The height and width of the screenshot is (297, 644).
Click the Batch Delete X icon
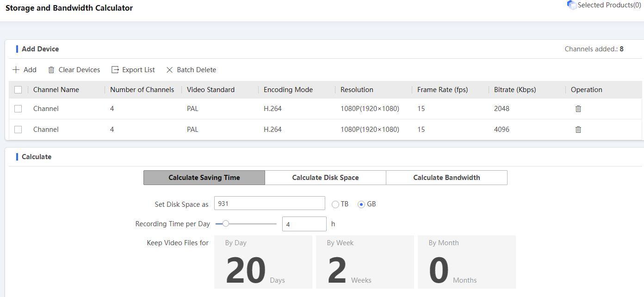170,70
